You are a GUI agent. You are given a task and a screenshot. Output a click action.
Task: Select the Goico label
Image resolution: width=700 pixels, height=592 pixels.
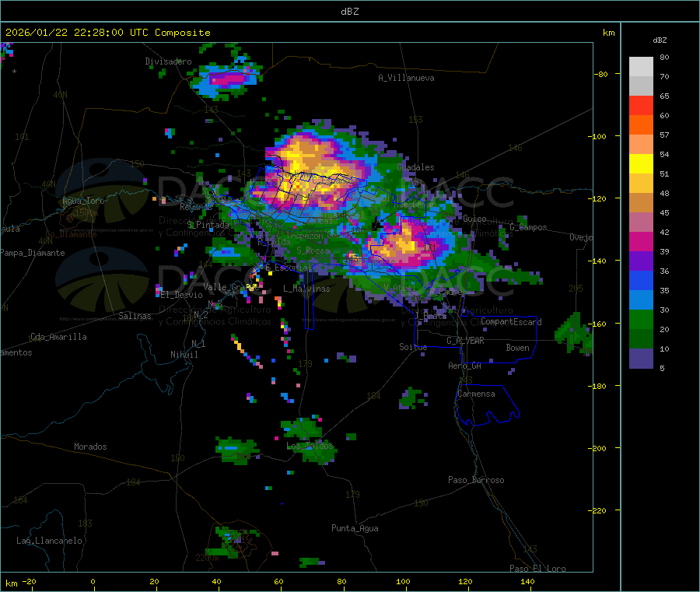click(474, 219)
